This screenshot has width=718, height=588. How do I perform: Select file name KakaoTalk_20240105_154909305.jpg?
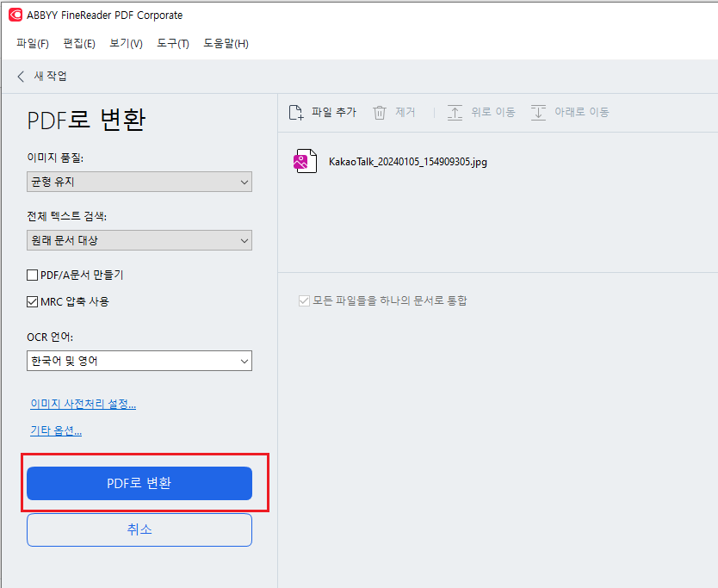coord(407,162)
